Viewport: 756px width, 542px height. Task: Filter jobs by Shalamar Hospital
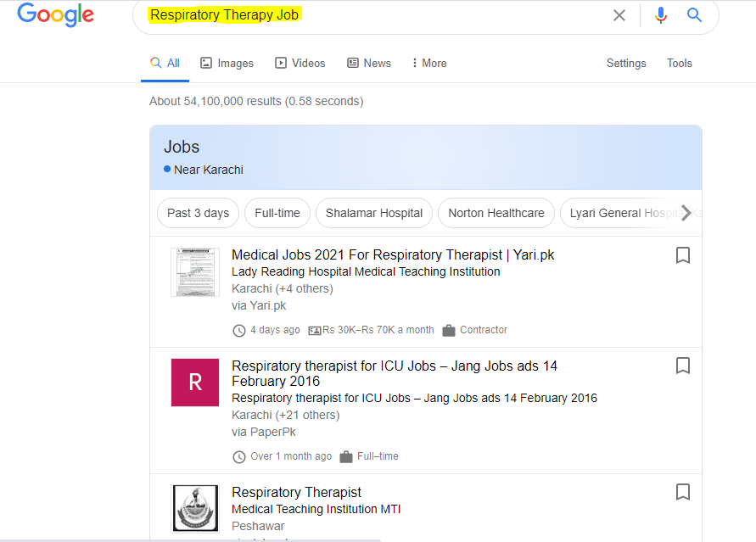pyautogui.click(x=374, y=213)
